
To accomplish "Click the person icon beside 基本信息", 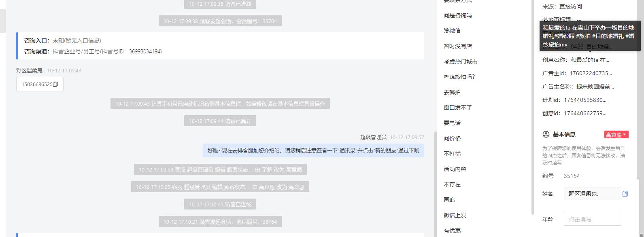I will [x=546, y=134].
